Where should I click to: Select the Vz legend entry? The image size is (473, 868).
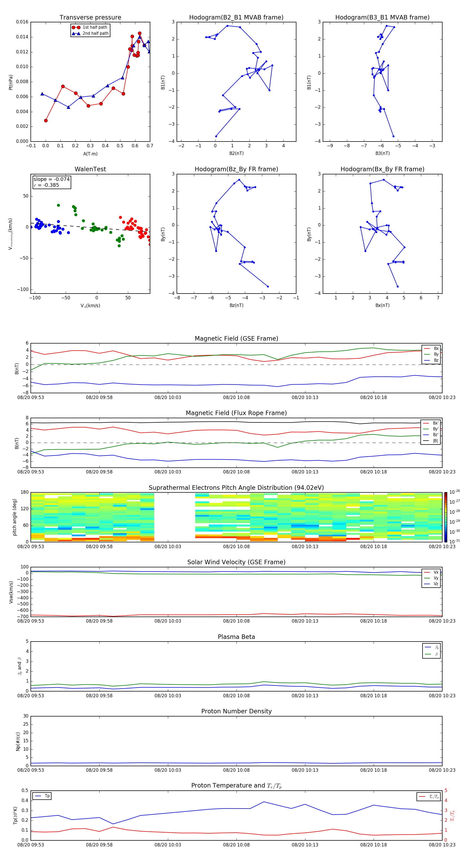pos(431,584)
